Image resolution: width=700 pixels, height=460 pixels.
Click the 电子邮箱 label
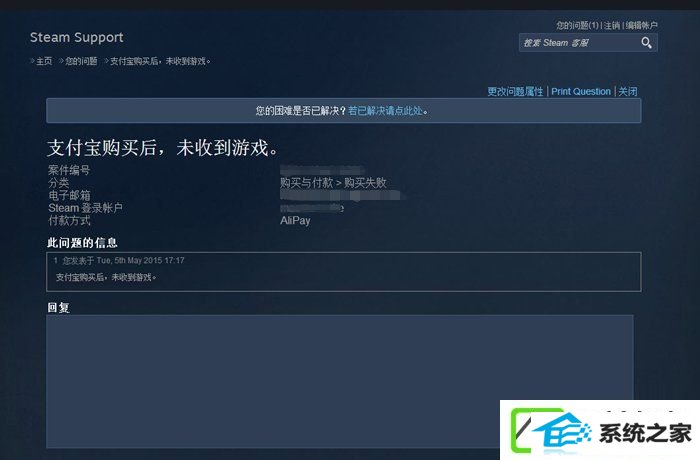[x=69, y=195]
